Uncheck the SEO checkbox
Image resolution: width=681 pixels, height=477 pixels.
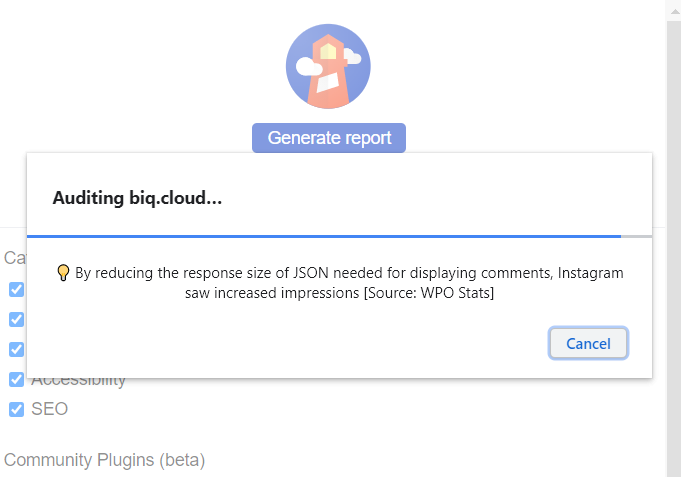[x=17, y=409]
